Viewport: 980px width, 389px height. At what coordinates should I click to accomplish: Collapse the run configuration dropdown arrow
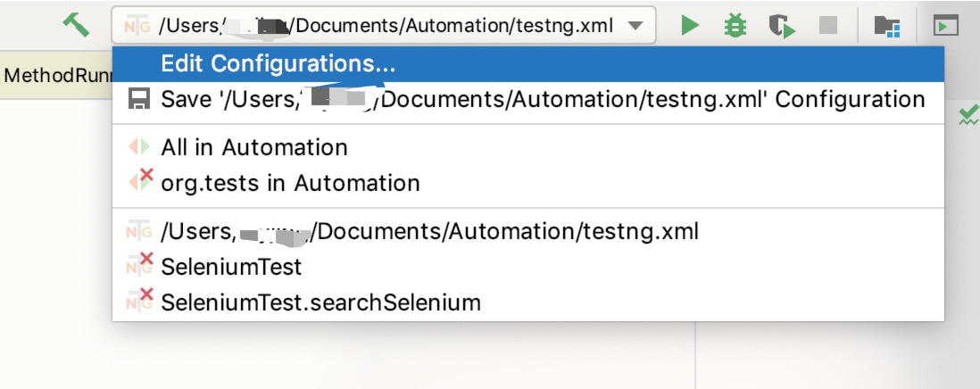pyautogui.click(x=635, y=26)
